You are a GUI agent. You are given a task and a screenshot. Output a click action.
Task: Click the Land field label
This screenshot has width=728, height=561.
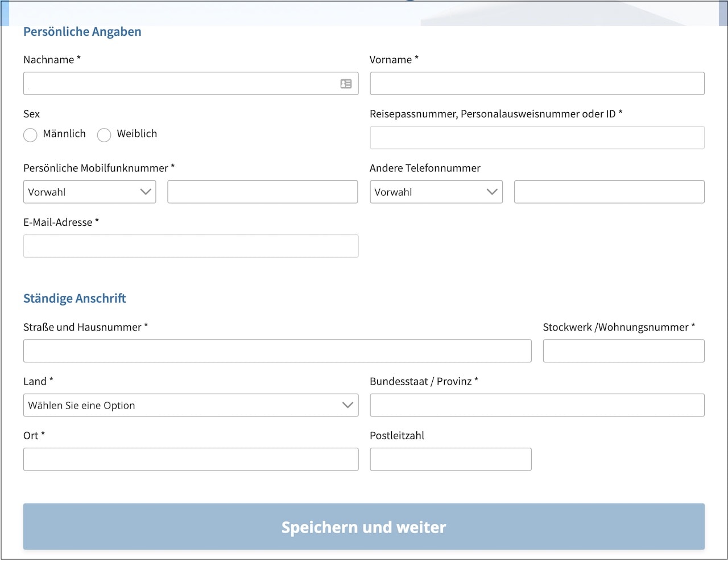coord(38,381)
